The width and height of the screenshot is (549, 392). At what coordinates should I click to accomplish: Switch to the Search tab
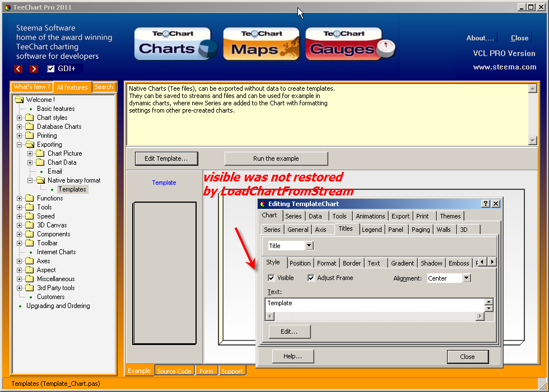(x=104, y=87)
